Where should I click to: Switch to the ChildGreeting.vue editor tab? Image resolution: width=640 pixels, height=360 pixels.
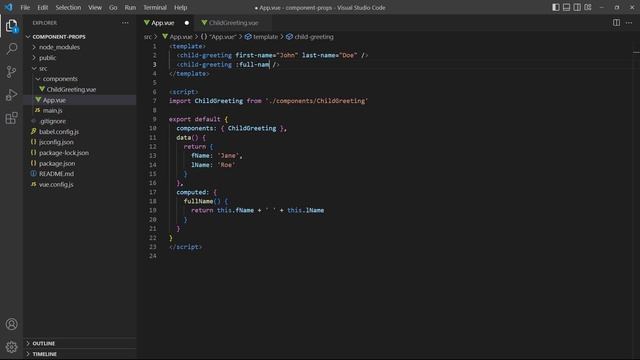[x=233, y=23]
